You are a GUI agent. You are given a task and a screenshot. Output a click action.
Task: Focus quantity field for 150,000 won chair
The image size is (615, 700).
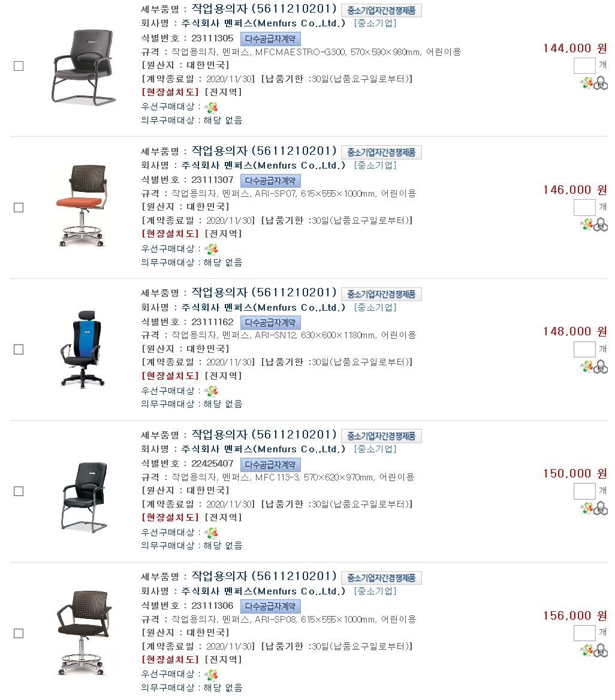tap(584, 491)
